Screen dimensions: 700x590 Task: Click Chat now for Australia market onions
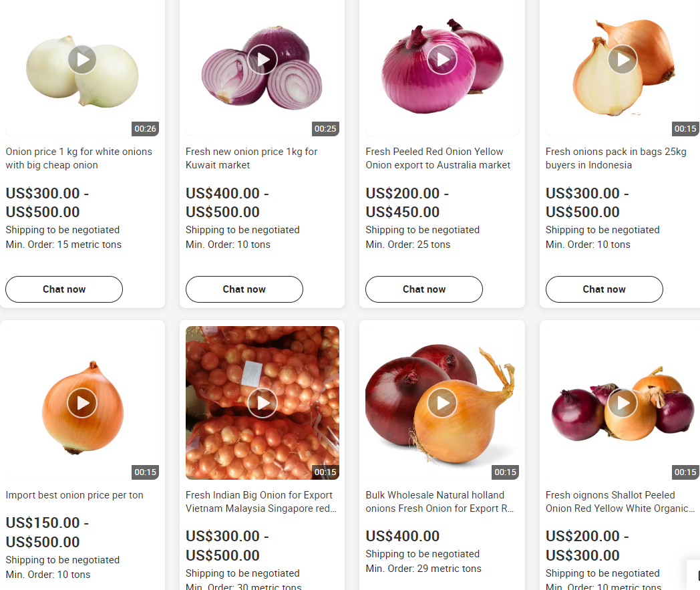pos(424,289)
